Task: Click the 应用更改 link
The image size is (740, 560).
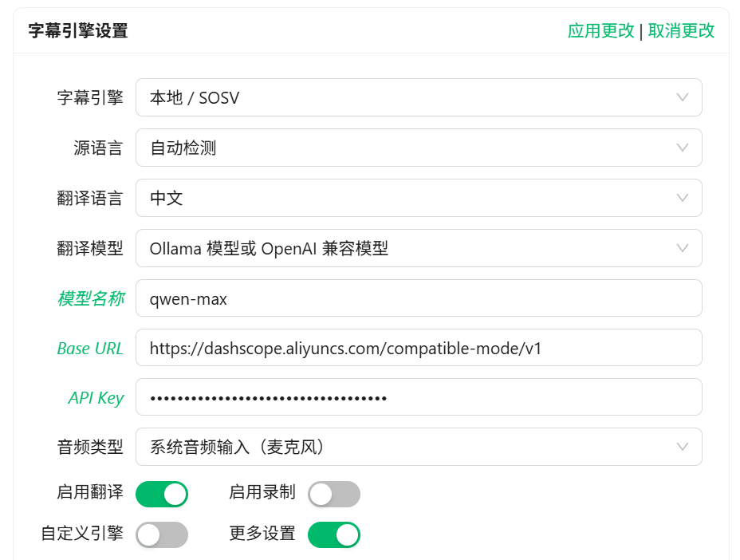Action: click(x=600, y=31)
